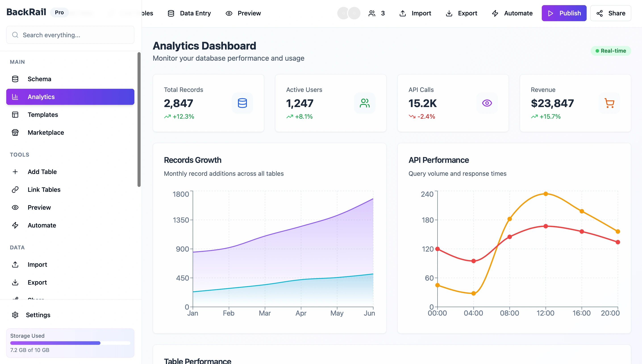This screenshot has height=364, width=642.
Task: Click the 04:00 red data point
Action: tap(473, 261)
